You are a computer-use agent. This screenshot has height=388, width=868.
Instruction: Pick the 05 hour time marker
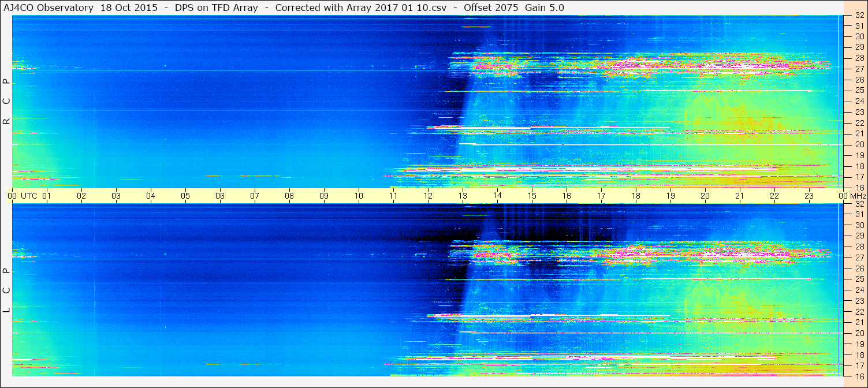click(x=185, y=196)
